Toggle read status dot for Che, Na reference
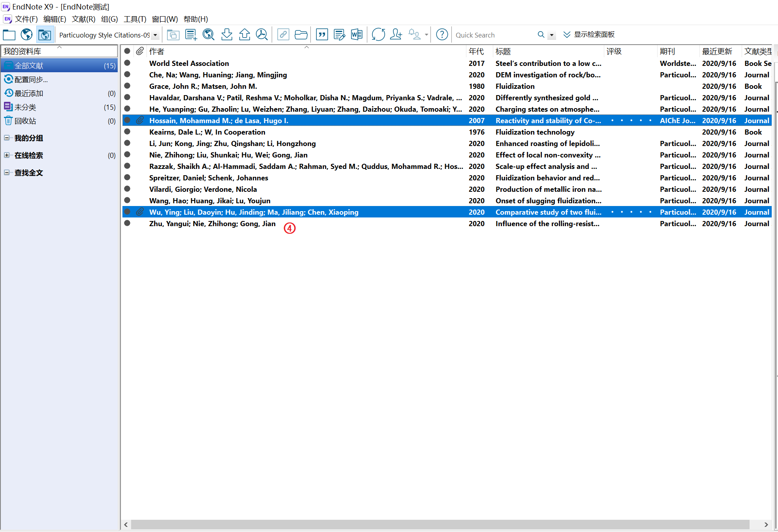Viewport: 778px width, 532px height. point(127,74)
